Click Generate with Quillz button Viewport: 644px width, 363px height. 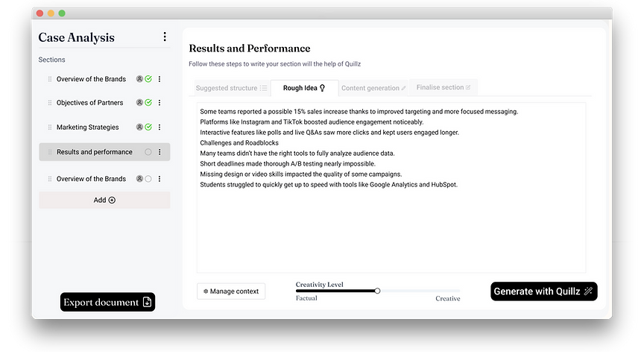coord(544,291)
